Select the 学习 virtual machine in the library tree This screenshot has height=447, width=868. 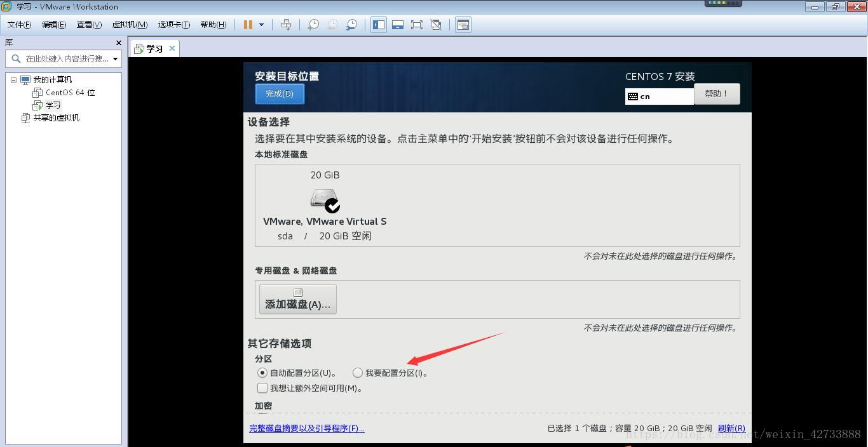(x=53, y=105)
